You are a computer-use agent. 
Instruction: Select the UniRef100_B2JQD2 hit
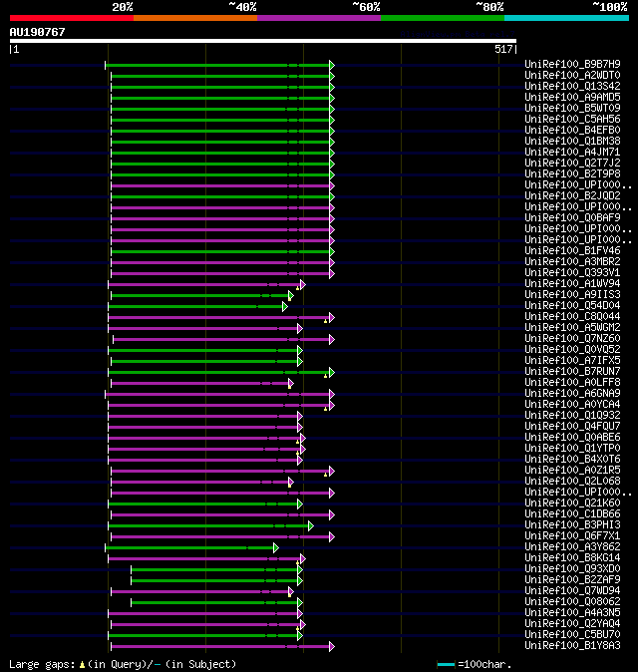pyautogui.click(x=572, y=195)
